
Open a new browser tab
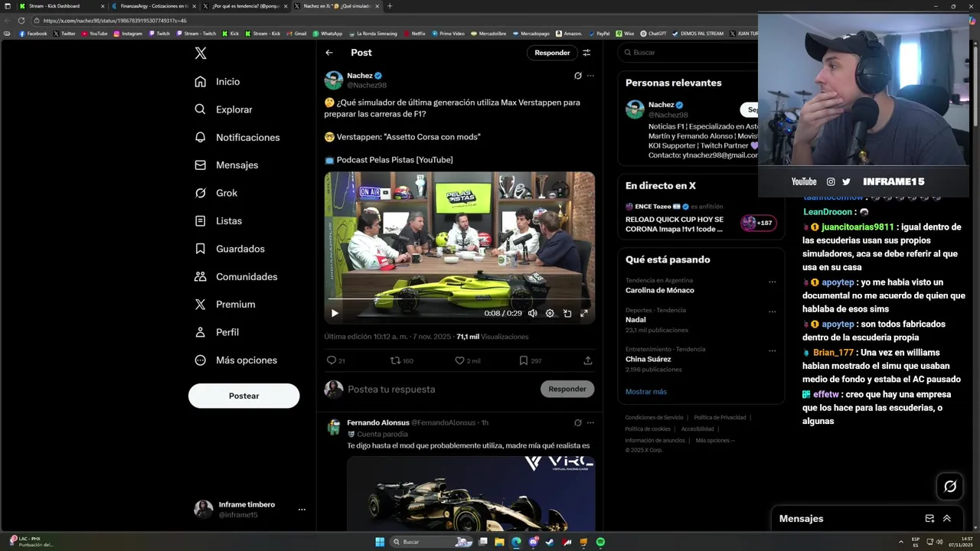click(x=390, y=6)
